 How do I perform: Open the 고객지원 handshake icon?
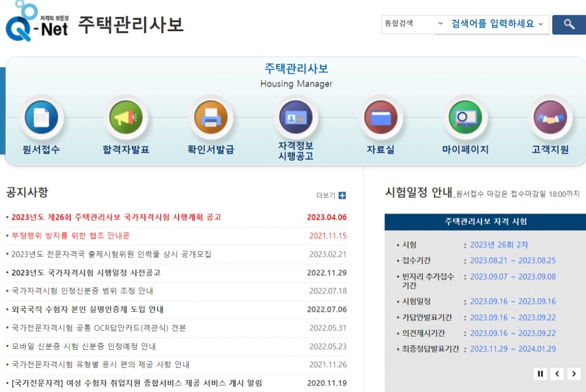pos(550,117)
